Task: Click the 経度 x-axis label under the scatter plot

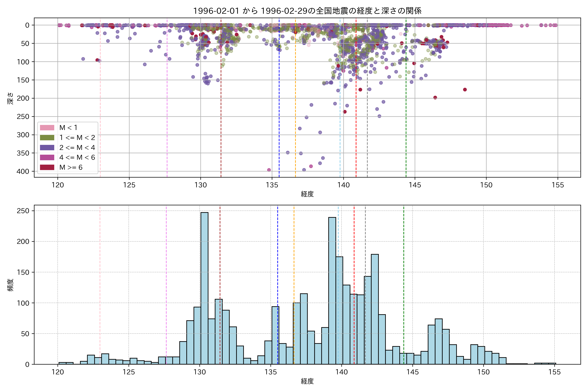Action: pyautogui.click(x=307, y=194)
